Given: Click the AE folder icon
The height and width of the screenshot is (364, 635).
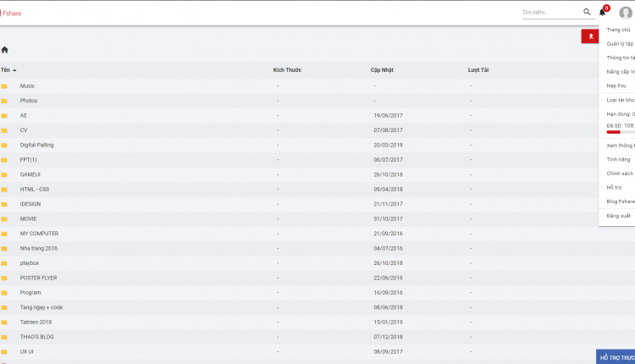Looking at the screenshot, I should (4, 116).
